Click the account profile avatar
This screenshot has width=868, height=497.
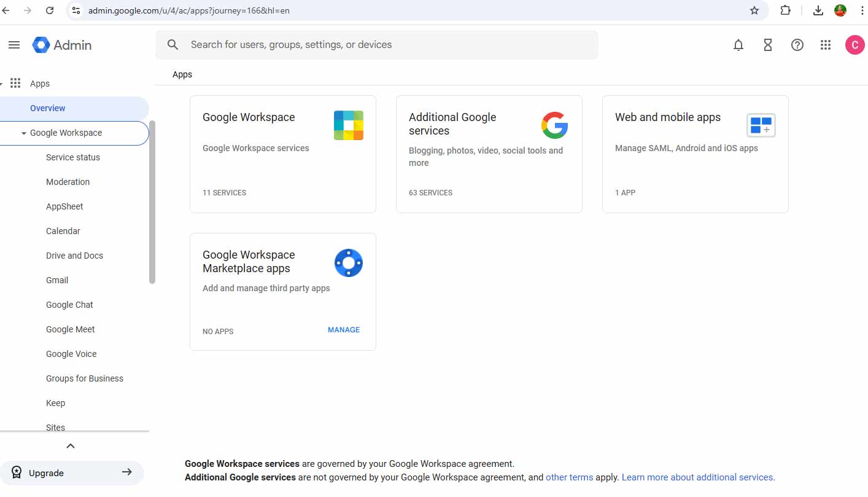point(855,44)
